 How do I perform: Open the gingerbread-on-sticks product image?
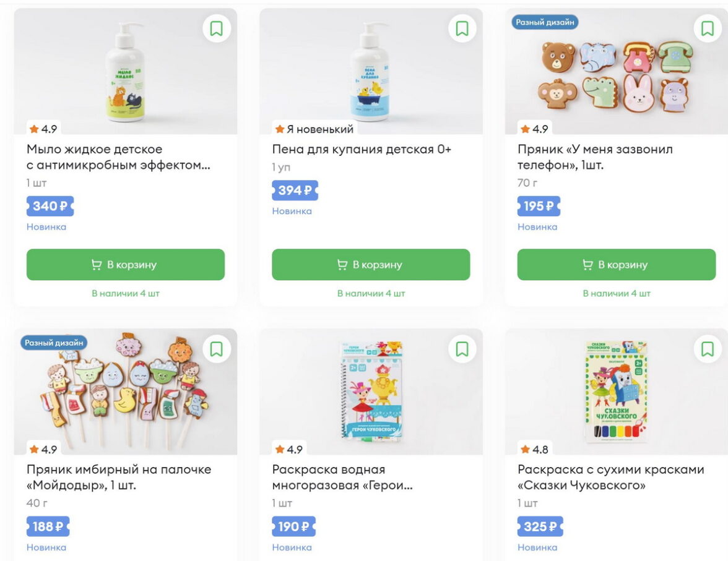click(x=125, y=393)
